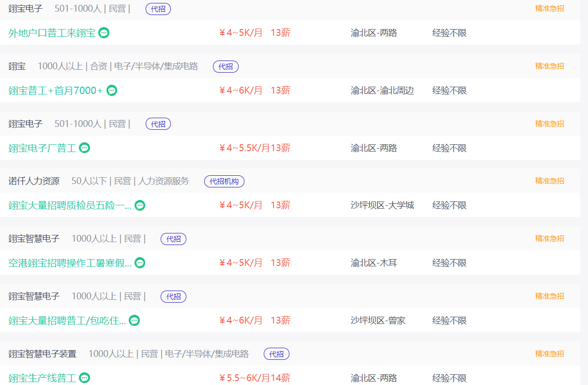Click chat bubble next to 翊宝普工+首月7000+

pyautogui.click(x=112, y=91)
